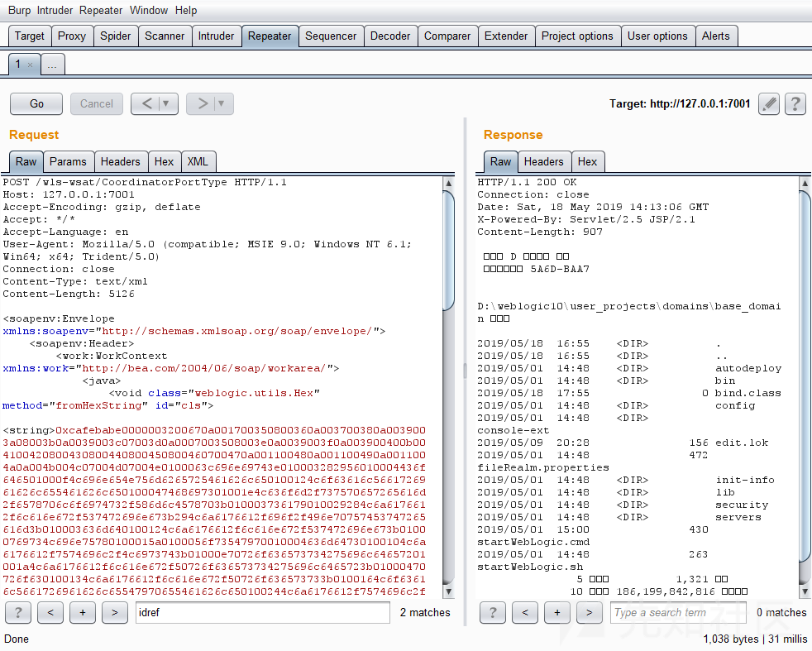Click the 'Content-Length: 5126' header line

pos(69,294)
